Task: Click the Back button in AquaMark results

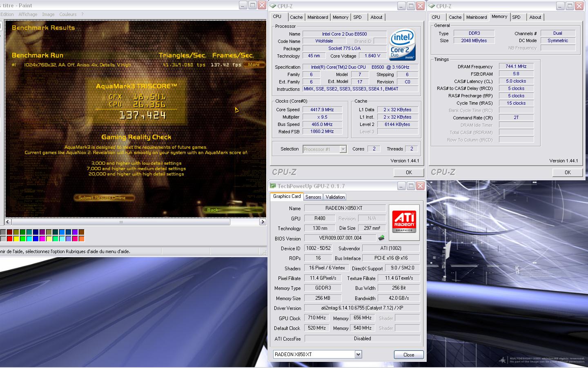Action: (x=233, y=210)
